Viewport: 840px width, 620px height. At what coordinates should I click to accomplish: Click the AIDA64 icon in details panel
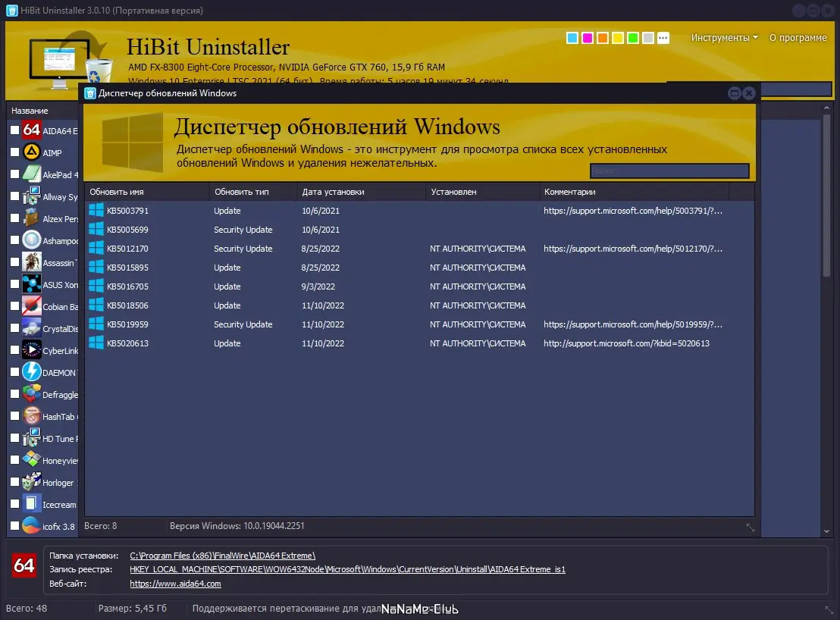(x=24, y=565)
